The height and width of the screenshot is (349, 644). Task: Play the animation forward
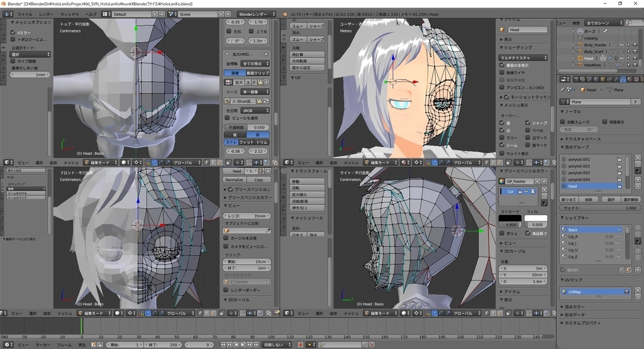click(x=243, y=345)
